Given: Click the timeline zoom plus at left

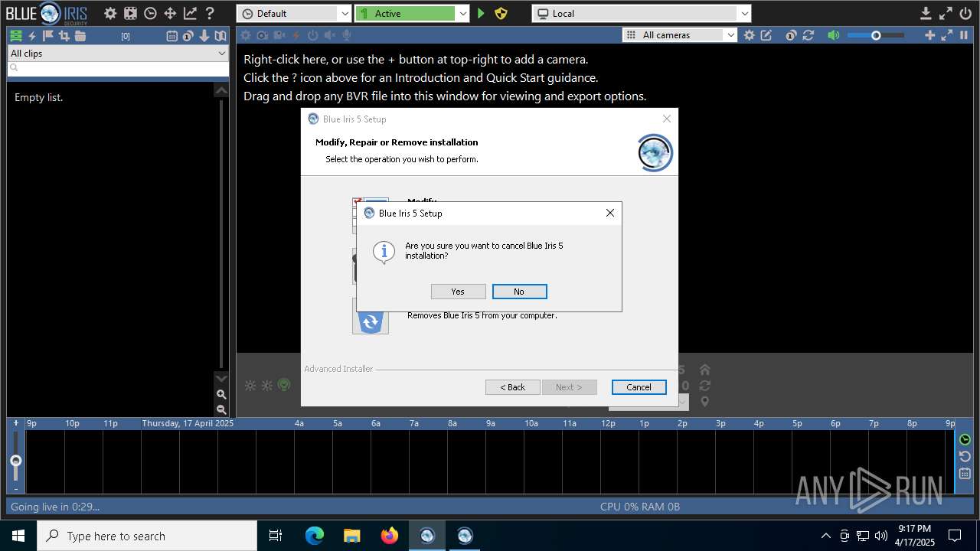Looking at the screenshot, I should coord(16,422).
